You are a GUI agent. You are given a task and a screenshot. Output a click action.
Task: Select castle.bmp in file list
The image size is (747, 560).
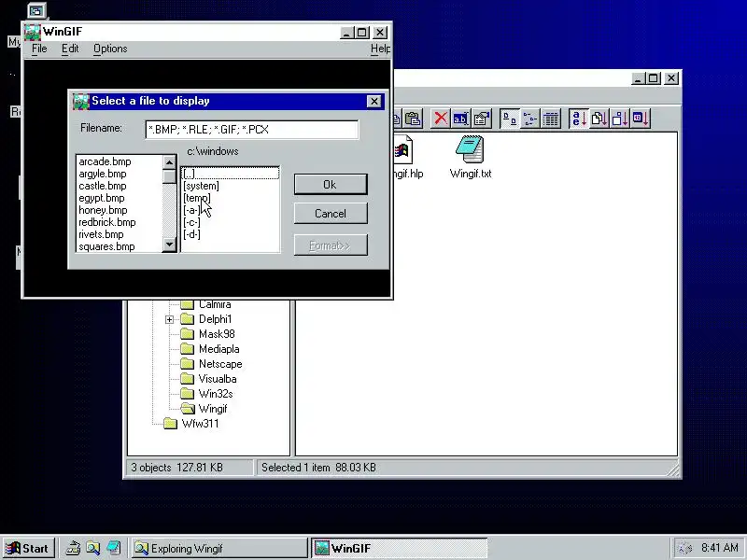click(103, 186)
